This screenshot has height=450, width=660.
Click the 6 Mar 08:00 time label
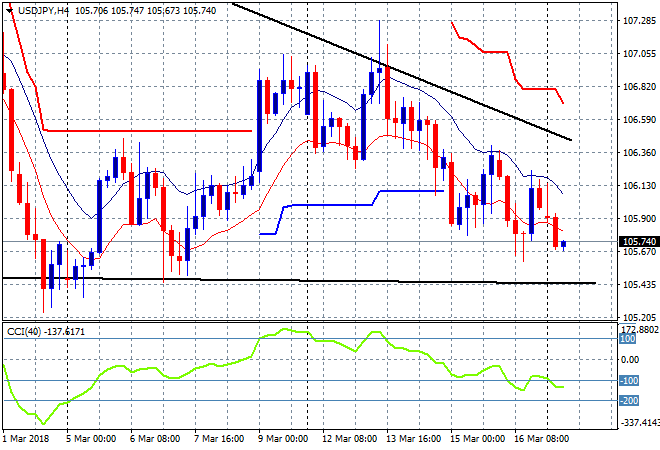coord(155,439)
